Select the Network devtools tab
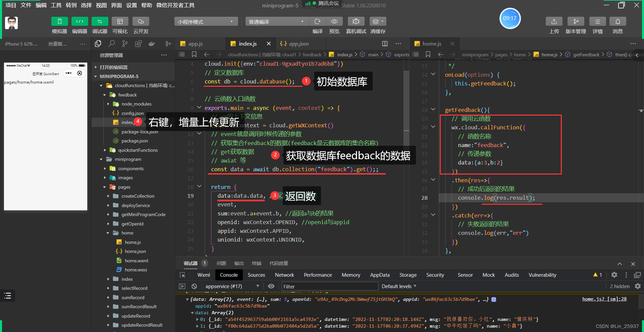This screenshot has width=644, height=332. tap(284, 275)
